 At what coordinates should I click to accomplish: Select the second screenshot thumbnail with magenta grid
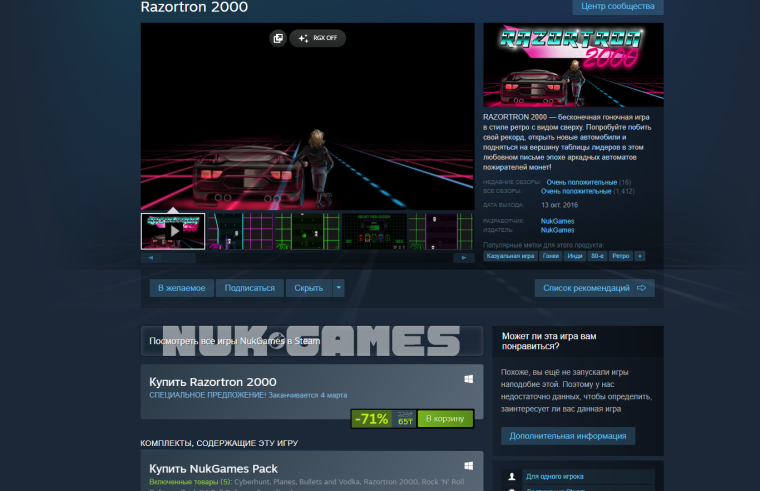[240, 231]
